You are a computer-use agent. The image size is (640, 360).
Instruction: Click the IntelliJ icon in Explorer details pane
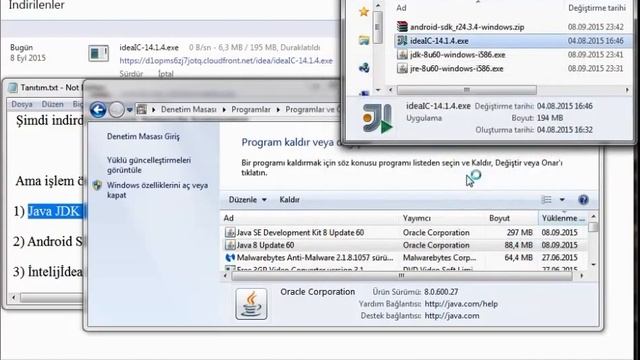378,118
